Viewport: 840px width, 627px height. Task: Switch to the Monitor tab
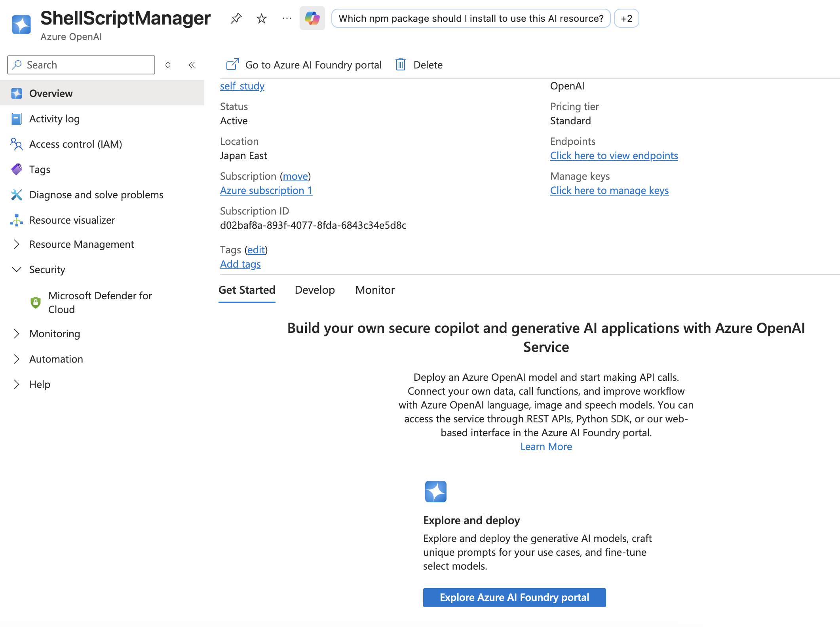click(375, 290)
